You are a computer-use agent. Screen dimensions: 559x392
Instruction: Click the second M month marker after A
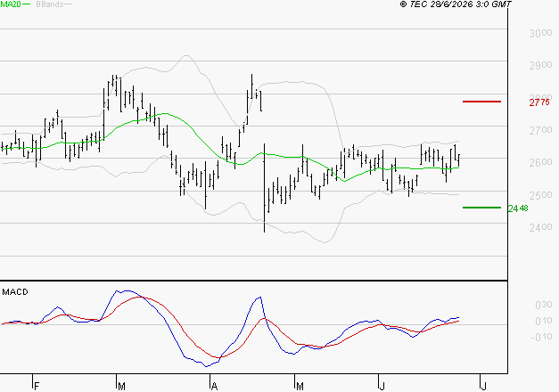(300, 387)
